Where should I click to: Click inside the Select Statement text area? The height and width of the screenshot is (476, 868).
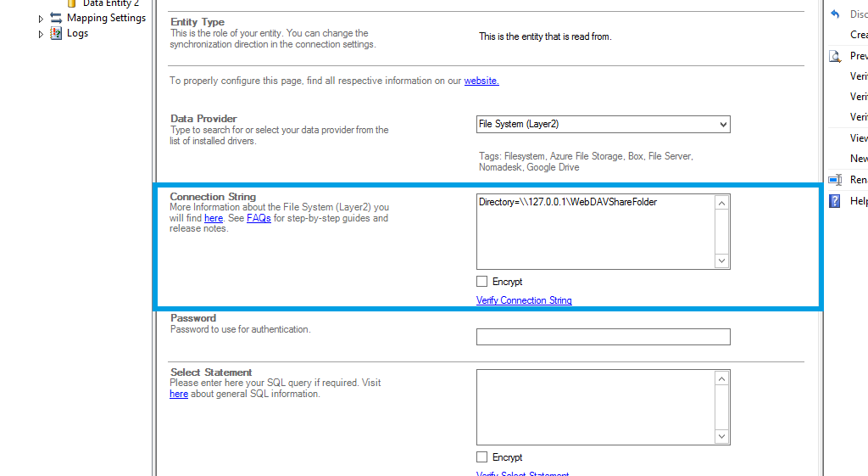pos(595,407)
